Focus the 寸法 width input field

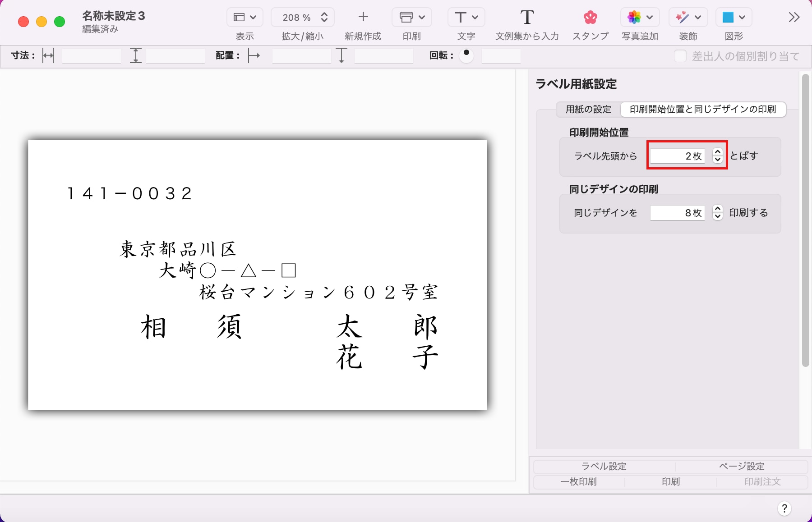[x=92, y=56]
